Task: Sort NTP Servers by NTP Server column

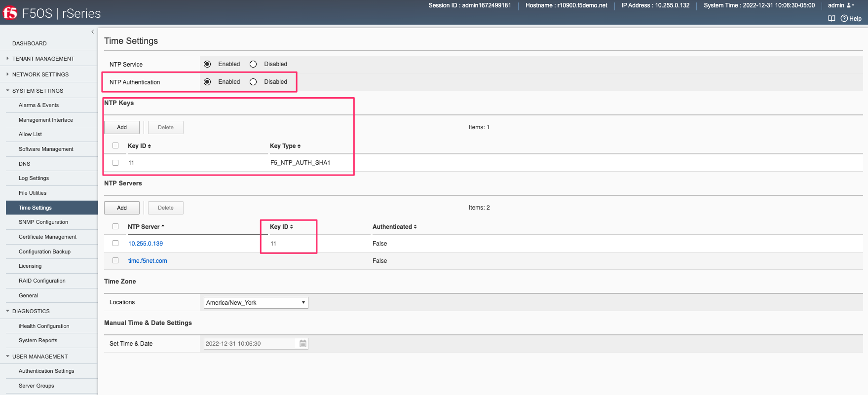Action: pos(146,227)
